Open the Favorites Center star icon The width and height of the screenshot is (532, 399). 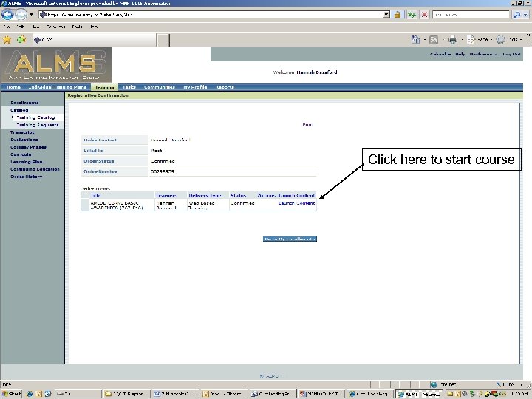pyautogui.click(x=7, y=40)
